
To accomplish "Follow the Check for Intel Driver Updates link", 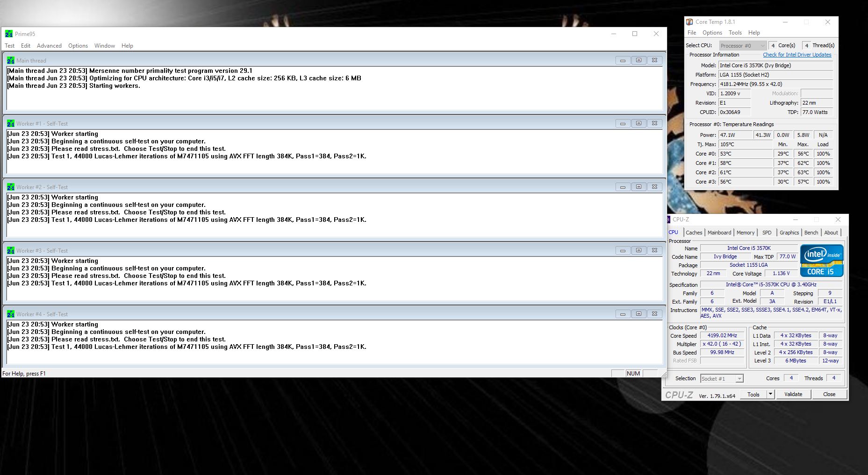I will click(797, 55).
